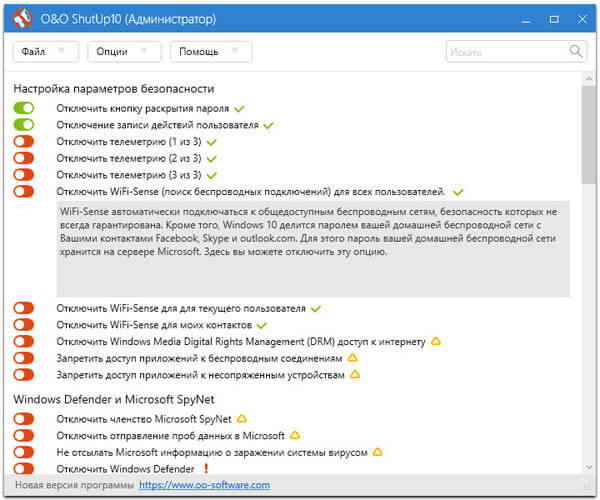The image size is (600, 500).
Task: Click label Отключить членство Microsoft SpyNet
Action: [144, 419]
